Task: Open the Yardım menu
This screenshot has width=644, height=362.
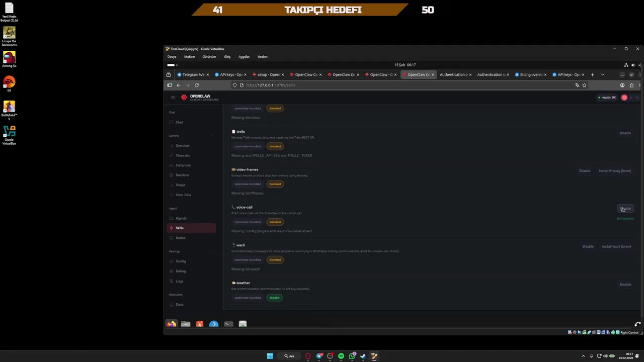Action: pos(262,57)
